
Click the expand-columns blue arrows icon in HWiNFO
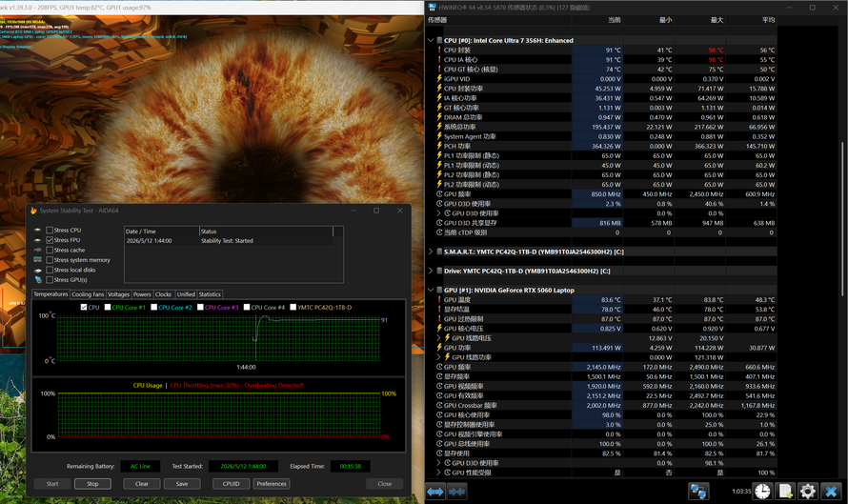435,492
